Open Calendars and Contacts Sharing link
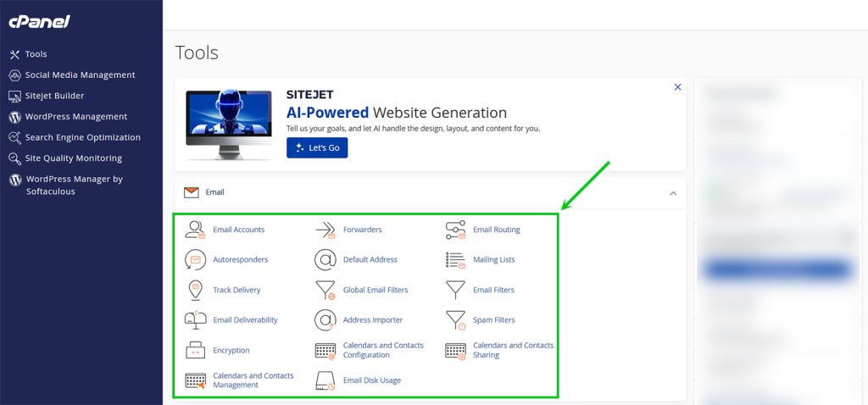868x405 pixels. tap(513, 350)
